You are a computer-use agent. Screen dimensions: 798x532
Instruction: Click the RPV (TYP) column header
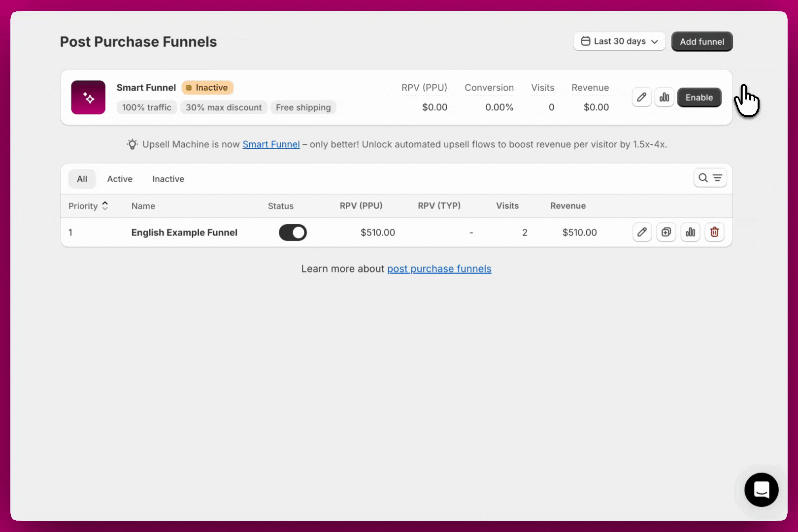point(439,205)
